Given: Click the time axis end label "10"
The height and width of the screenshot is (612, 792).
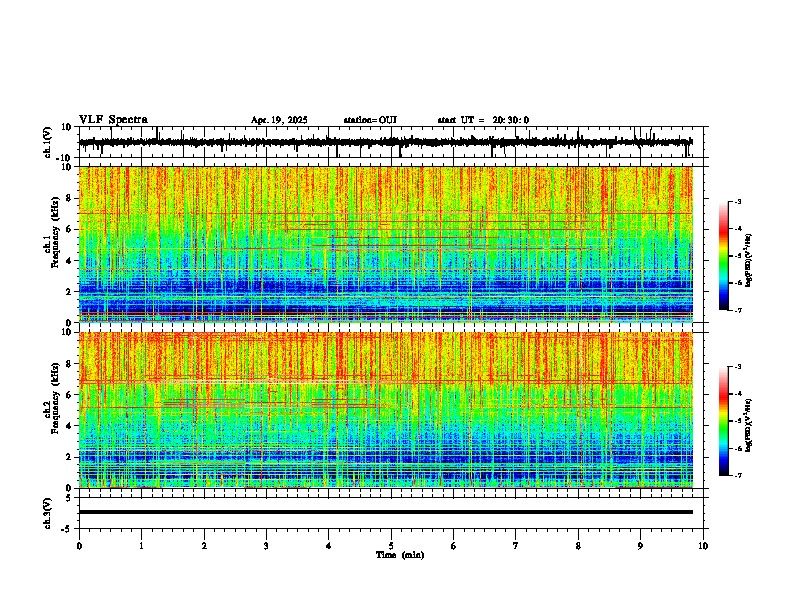Looking at the screenshot, I should pyautogui.click(x=703, y=546).
